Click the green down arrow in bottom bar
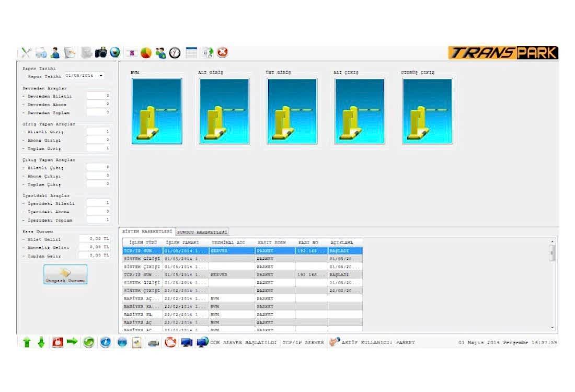The image size is (575, 392). (x=41, y=342)
